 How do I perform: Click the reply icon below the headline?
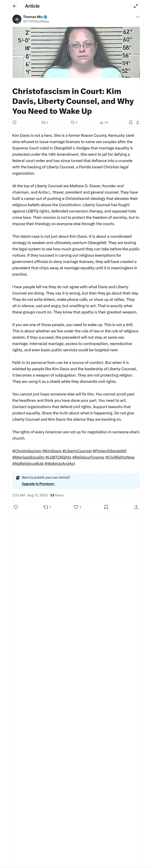click(14, 122)
